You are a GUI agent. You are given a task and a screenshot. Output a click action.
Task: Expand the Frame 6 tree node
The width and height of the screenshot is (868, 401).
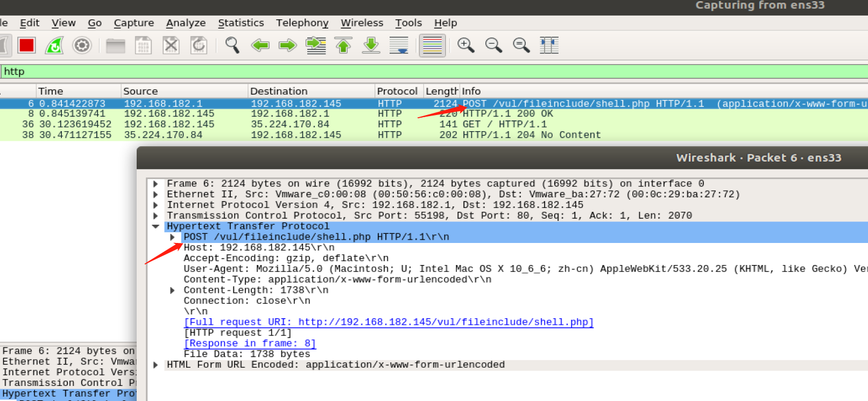(156, 184)
